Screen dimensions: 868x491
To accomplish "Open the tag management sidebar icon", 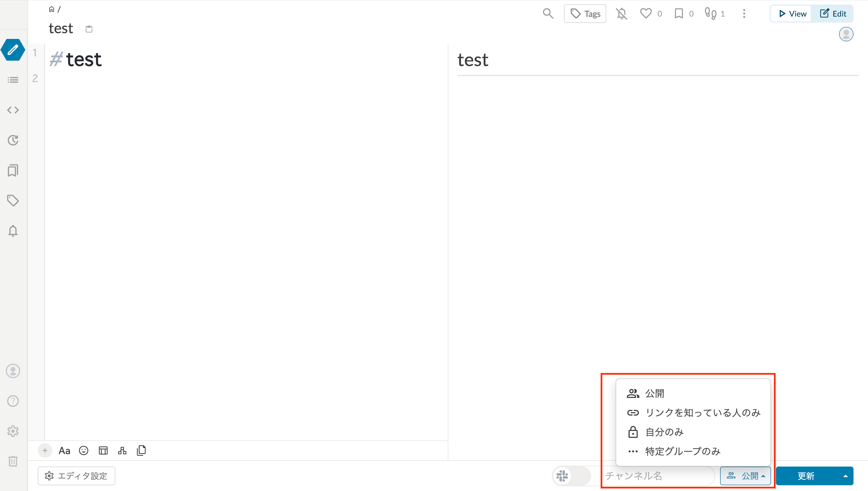I will click(x=13, y=200).
